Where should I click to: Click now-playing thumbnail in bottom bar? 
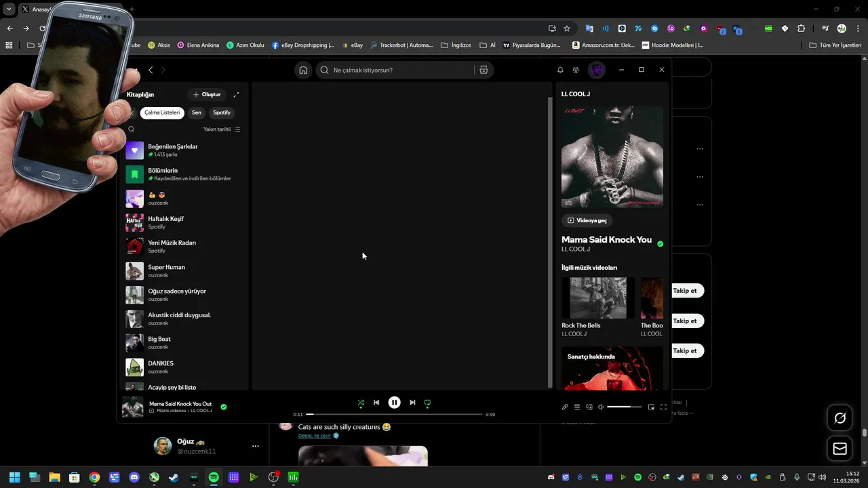tap(133, 407)
